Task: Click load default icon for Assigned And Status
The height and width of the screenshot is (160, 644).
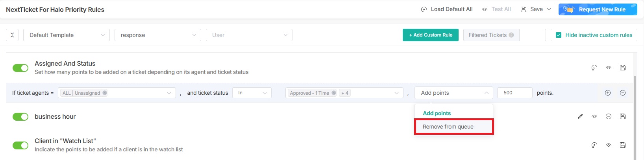Action: (x=594, y=68)
